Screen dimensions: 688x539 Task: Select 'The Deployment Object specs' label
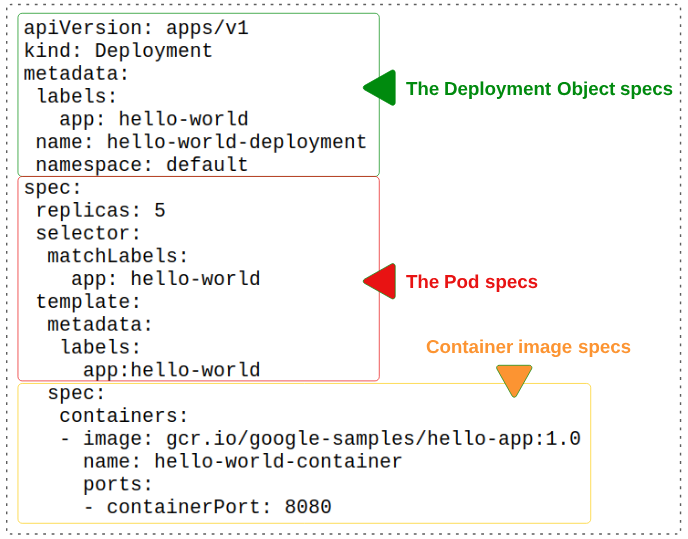(539, 89)
